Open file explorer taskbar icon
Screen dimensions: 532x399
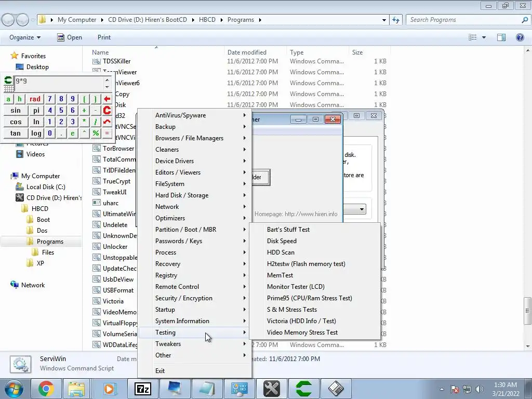[76, 389]
